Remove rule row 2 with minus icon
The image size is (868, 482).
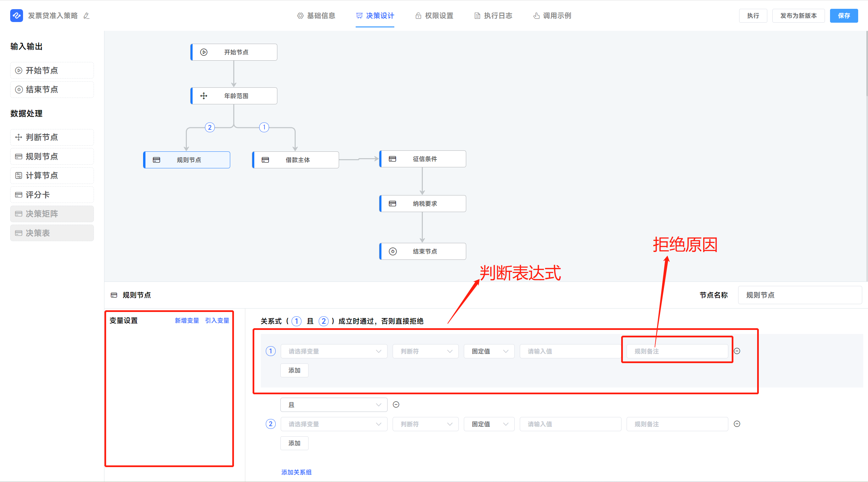737,424
